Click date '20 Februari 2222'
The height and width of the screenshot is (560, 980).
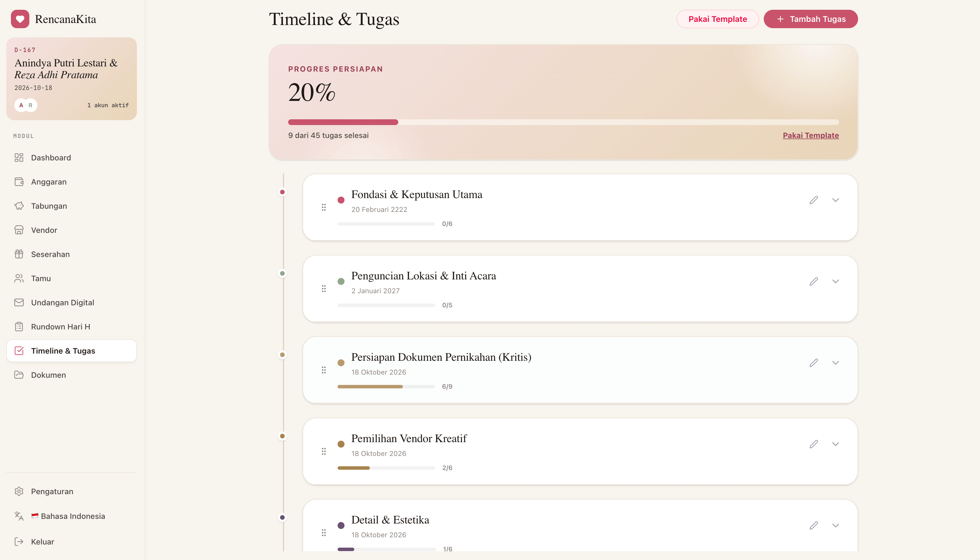tap(379, 210)
